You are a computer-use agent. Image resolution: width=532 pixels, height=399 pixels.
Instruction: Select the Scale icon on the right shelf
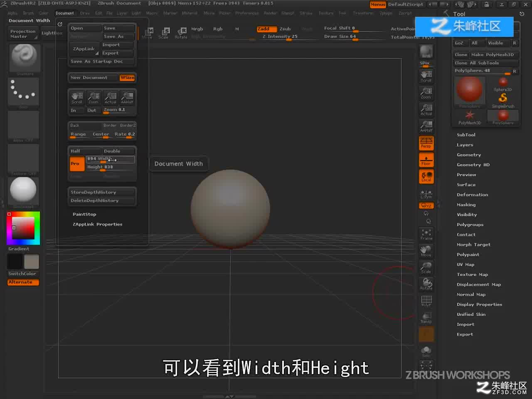click(x=426, y=268)
